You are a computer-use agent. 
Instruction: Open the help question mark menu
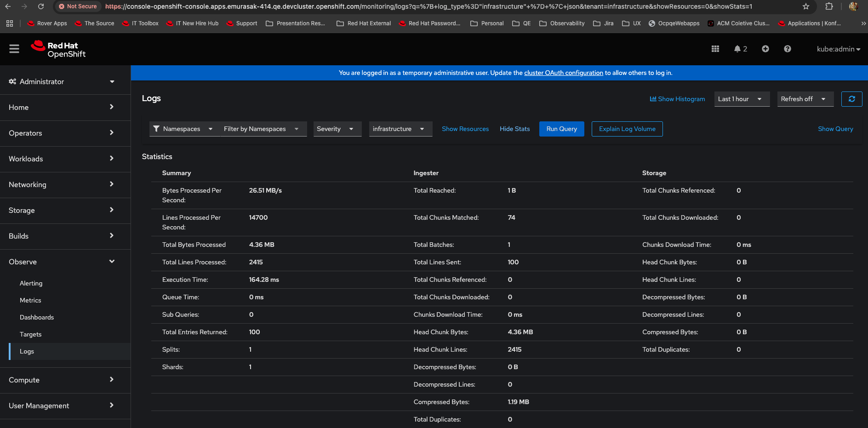pyautogui.click(x=787, y=49)
